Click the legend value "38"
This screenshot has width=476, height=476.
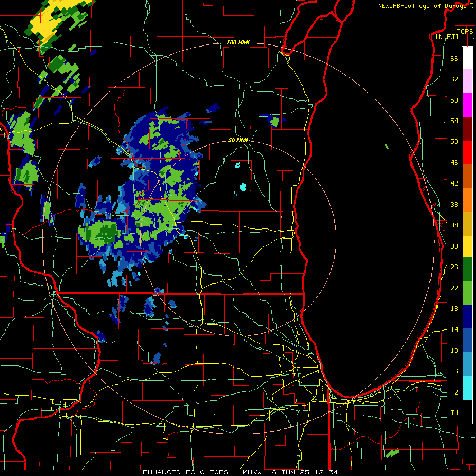point(454,204)
